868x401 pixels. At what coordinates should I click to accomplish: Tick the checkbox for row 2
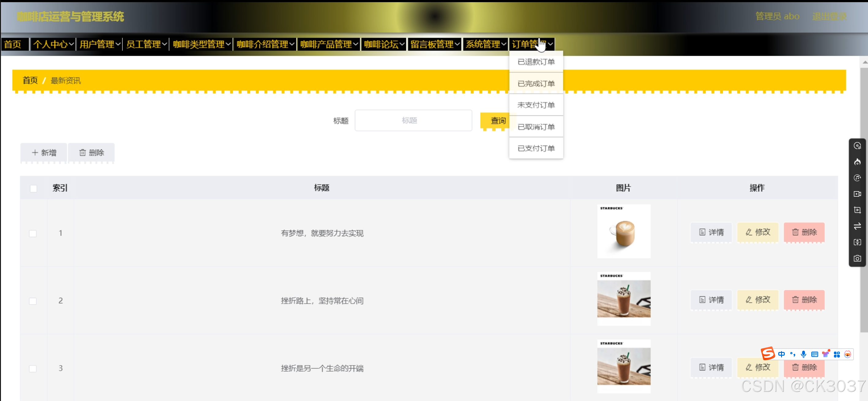pyautogui.click(x=33, y=301)
